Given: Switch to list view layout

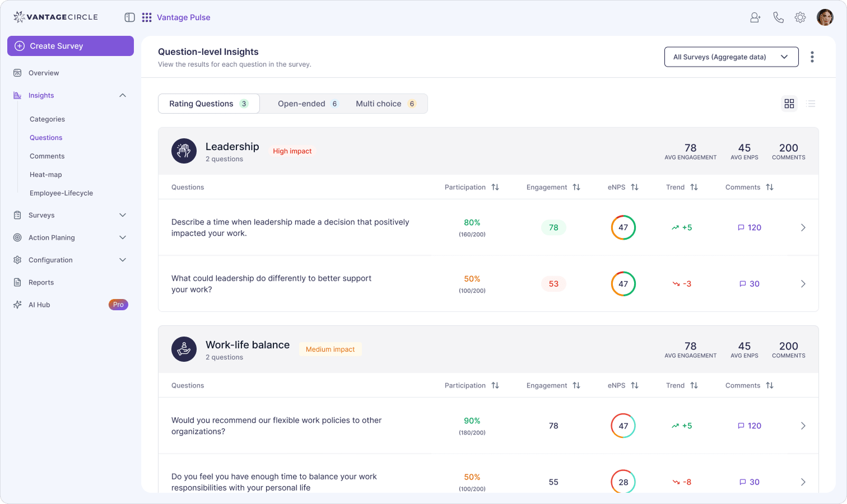Looking at the screenshot, I should coord(810,104).
